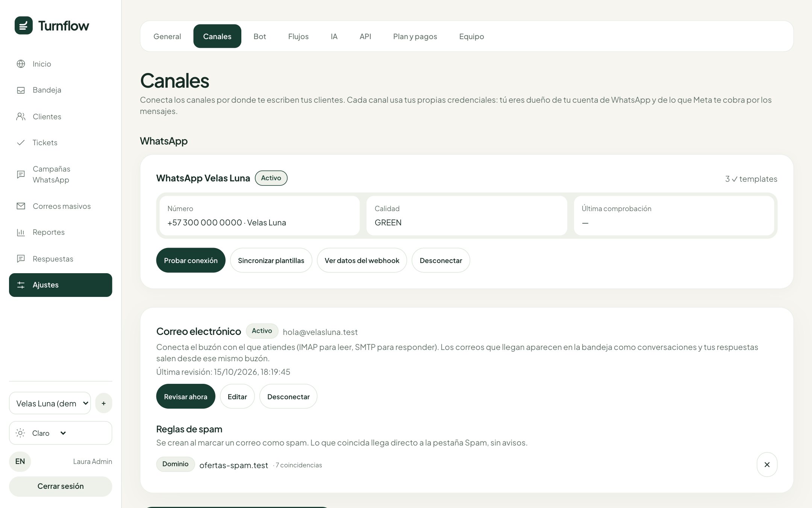Click the Turnflow logo icon

pos(24,26)
